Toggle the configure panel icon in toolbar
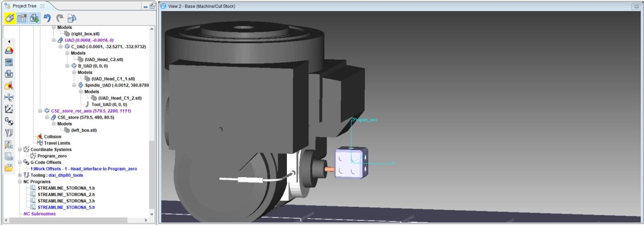644x225 pixels. (22, 18)
